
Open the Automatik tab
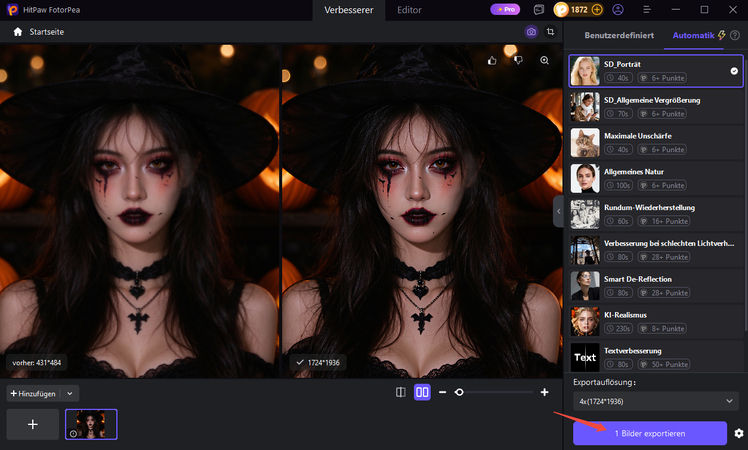(x=693, y=35)
